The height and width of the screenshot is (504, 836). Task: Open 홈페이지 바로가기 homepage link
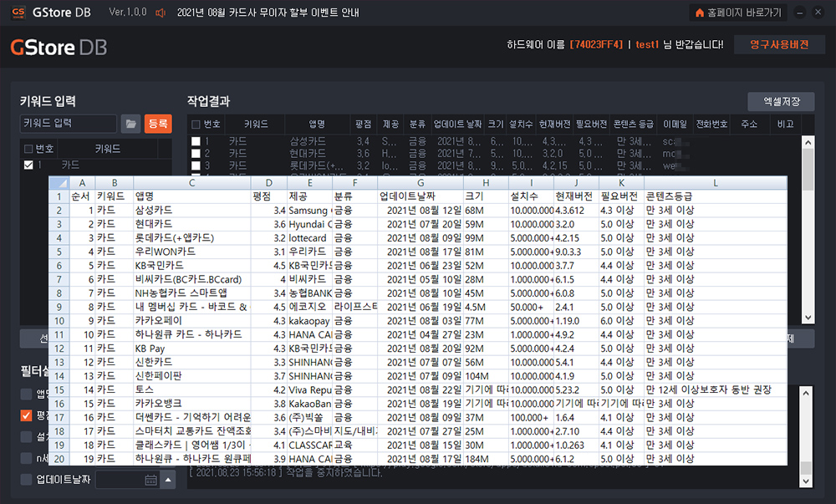click(737, 13)
